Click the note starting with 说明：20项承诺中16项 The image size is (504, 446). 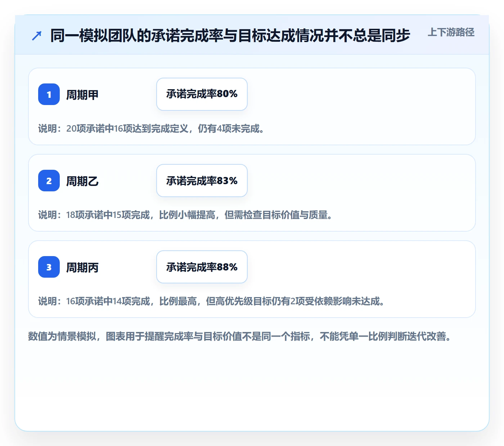(152, 128)
